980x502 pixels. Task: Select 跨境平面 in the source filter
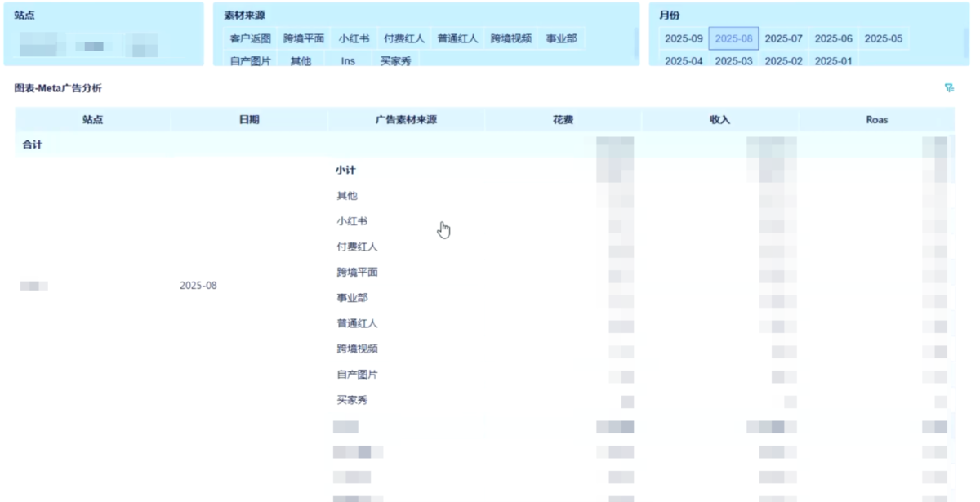[x=304, y=38]
